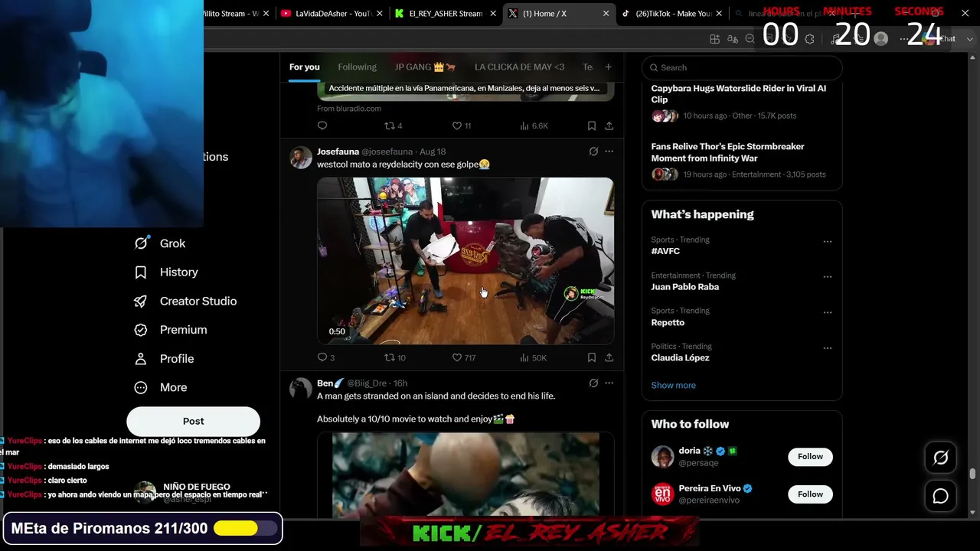The width and height of the screenshot is (980, 551).
Task: Open Capybara Hugs Waterslide Rider story
Action: pyautogui.click(x=742, y=102)
